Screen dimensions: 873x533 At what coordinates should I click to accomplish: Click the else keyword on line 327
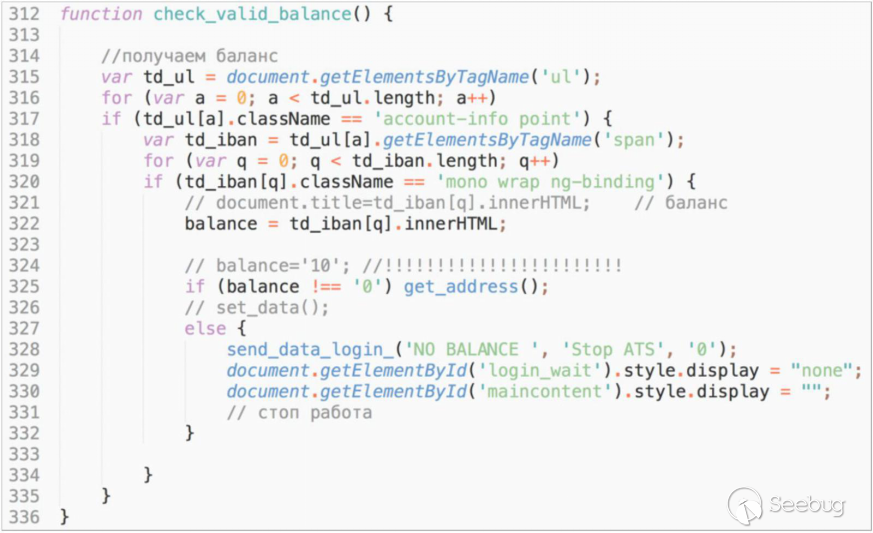point(205,328)
